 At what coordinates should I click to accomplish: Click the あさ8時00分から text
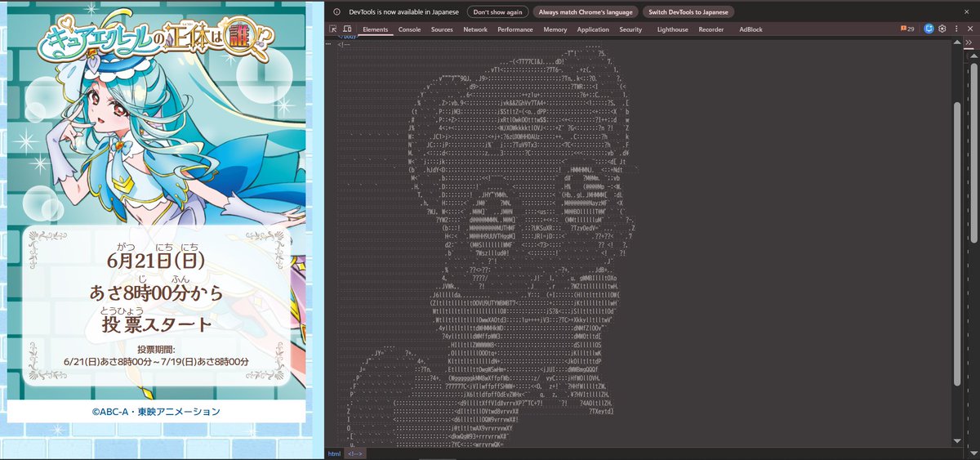point(156,292)
